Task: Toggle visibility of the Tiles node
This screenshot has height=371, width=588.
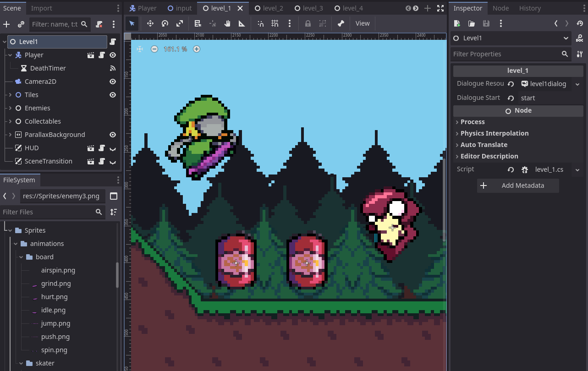Action: (x=112, y=94)
